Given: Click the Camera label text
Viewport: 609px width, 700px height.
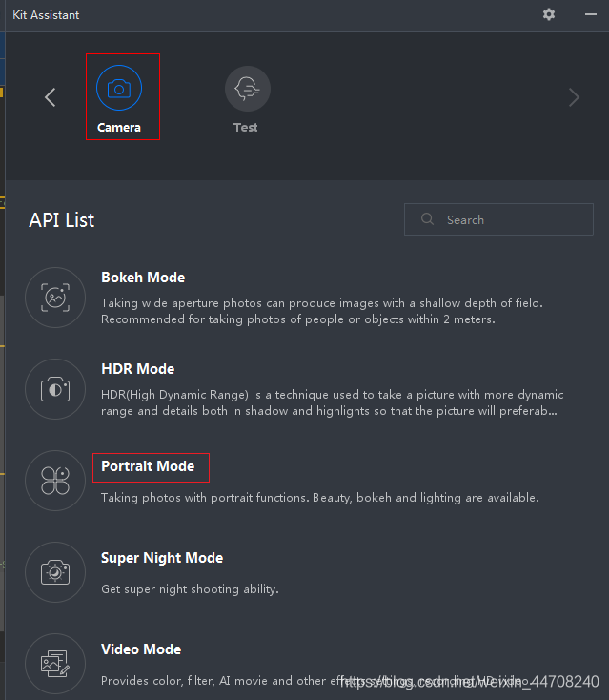Looking at the screenshot, I should point(119,128).
